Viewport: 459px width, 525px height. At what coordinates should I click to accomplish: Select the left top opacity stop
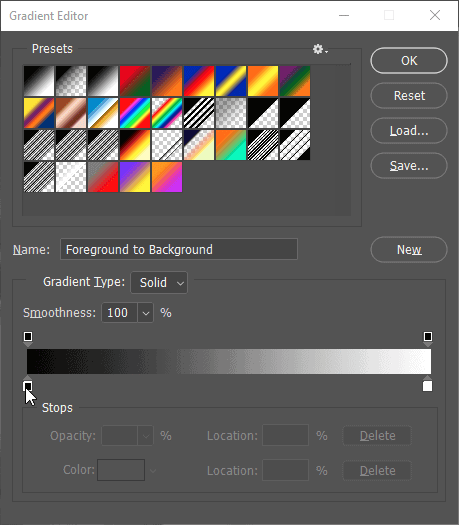pos(28,339)
